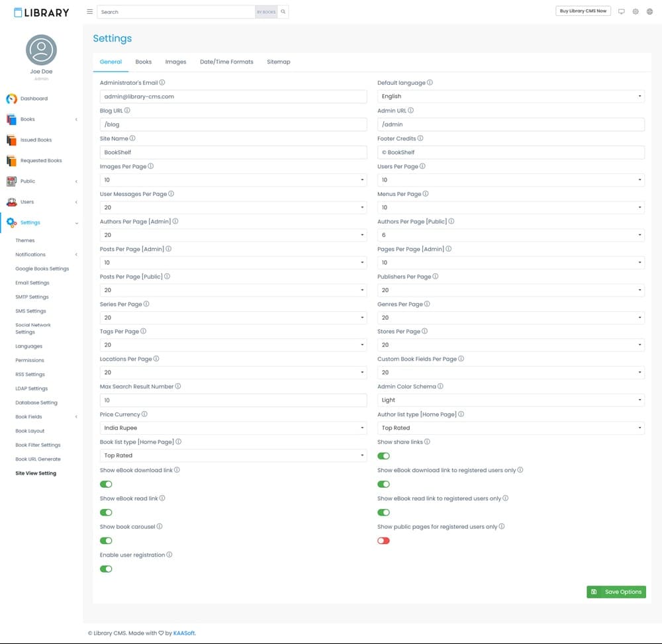Open the Dashboard sidebar icon
The image size is (662, 644).
coord(11,99)
